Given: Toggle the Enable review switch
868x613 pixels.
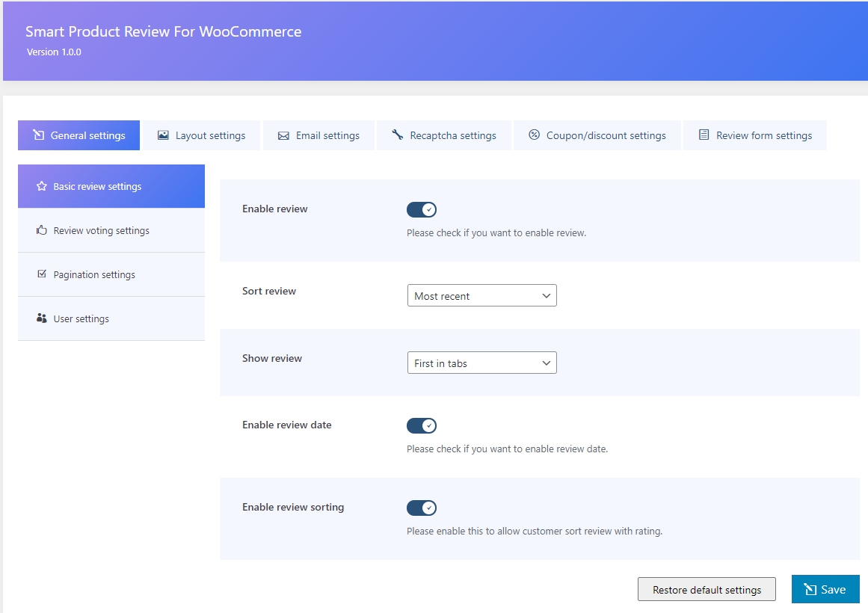Looking at the screenshot, I should coord(421,209).
